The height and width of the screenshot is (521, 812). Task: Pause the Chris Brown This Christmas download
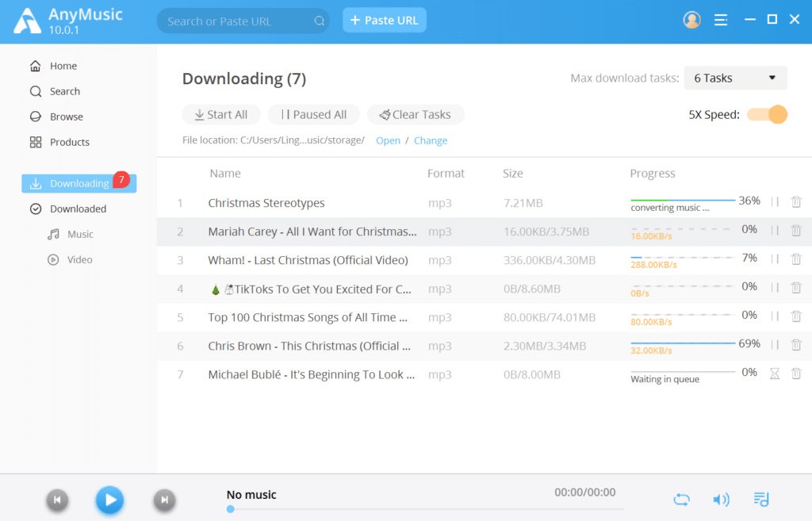pos(775,344)
